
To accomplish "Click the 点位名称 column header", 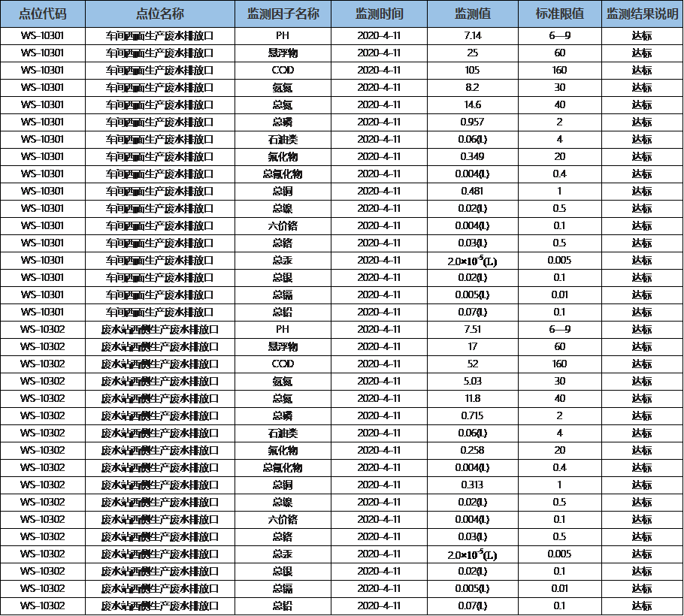I will pyautogui.click(x=160, y=14).
